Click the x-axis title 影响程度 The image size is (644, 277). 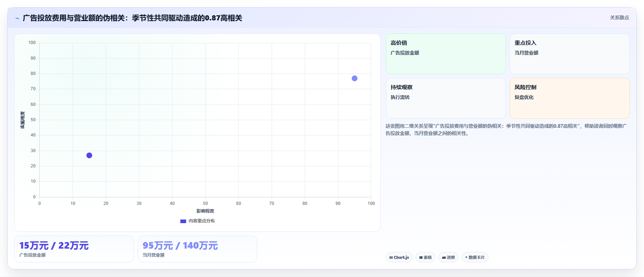(x=205, y=211)
